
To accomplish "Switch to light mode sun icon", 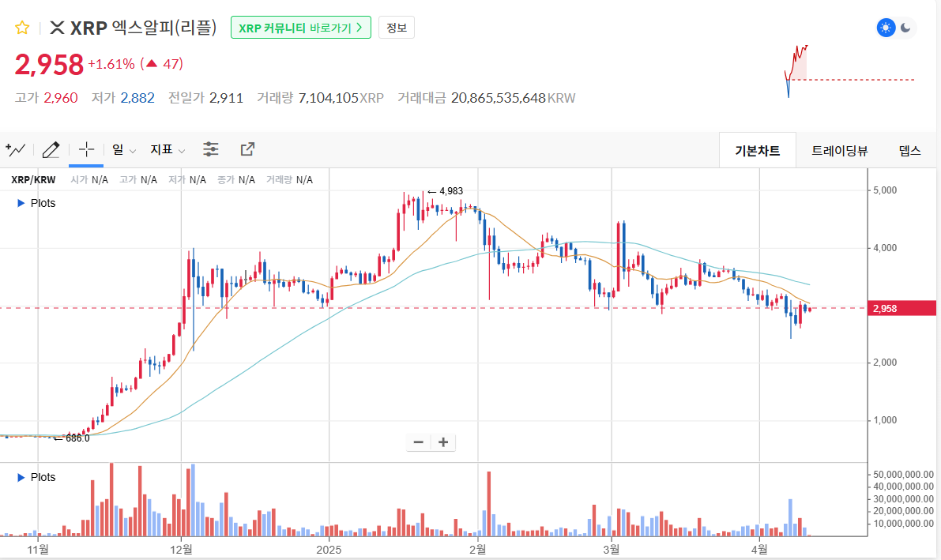I will tap(886, 28).
